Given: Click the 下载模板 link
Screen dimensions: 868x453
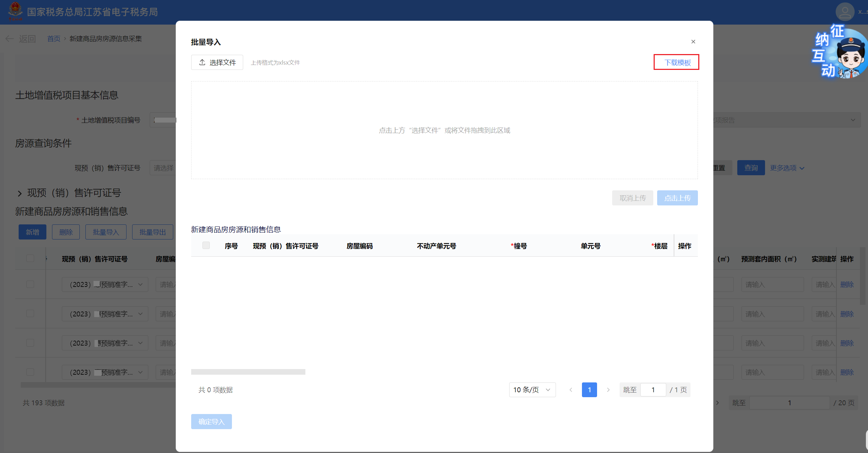Looking at the screenshot, I should (x=677, y=63).
